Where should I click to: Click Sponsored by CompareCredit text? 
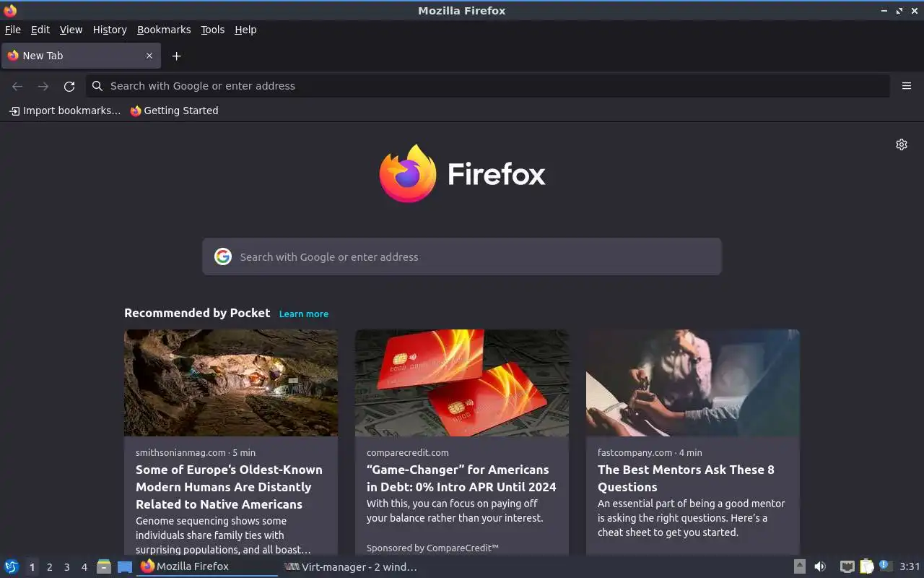click(432, 548)
